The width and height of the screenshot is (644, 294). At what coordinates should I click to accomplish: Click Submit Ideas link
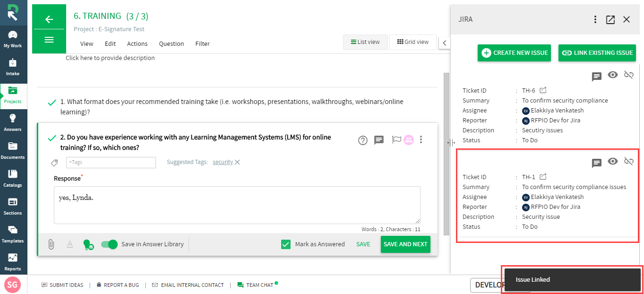(x=62, y=285)
